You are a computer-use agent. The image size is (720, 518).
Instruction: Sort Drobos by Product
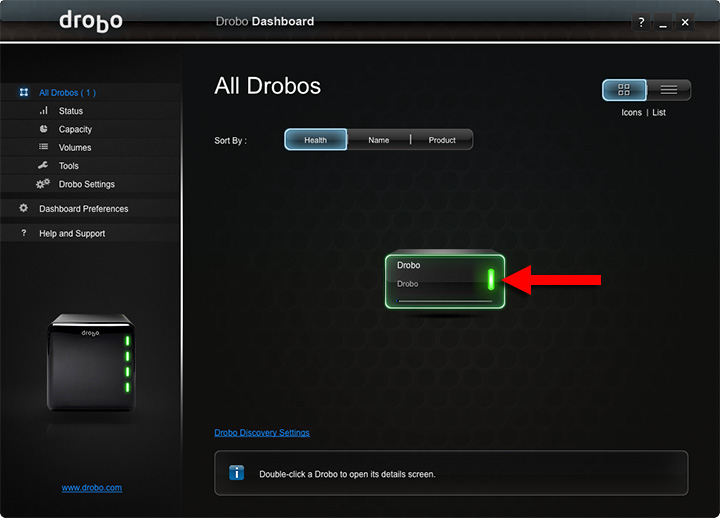(442, 140)
